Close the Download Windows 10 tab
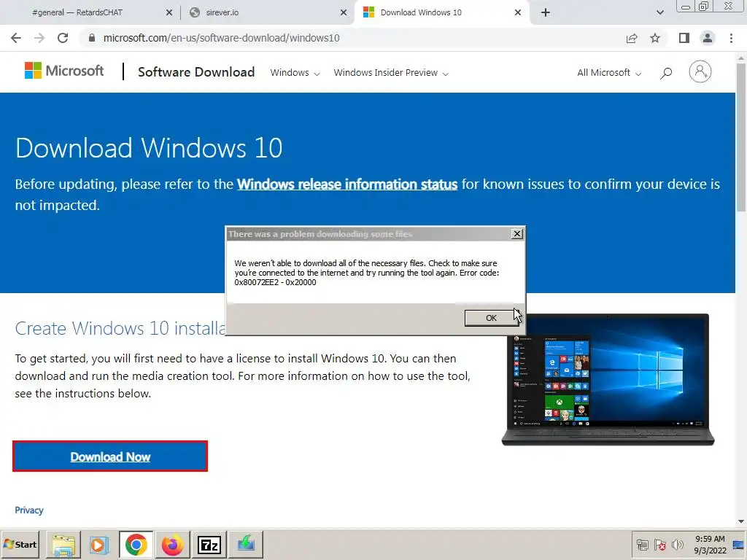 (518, 12)
